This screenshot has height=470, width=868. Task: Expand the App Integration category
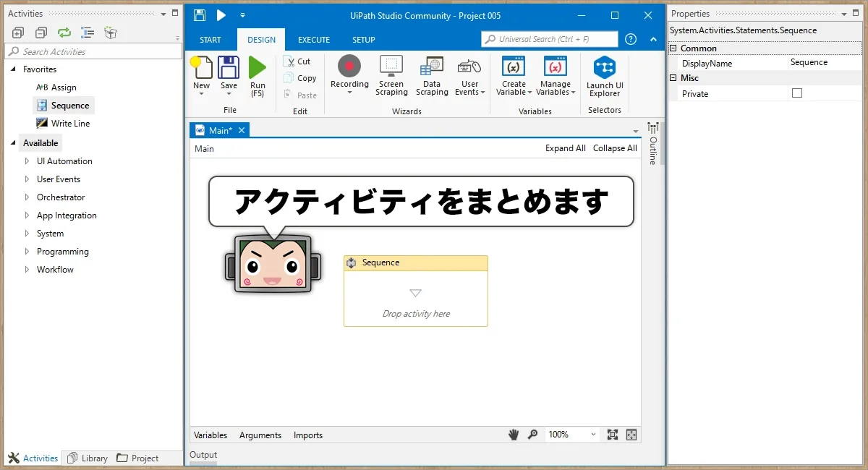[27, 215]
